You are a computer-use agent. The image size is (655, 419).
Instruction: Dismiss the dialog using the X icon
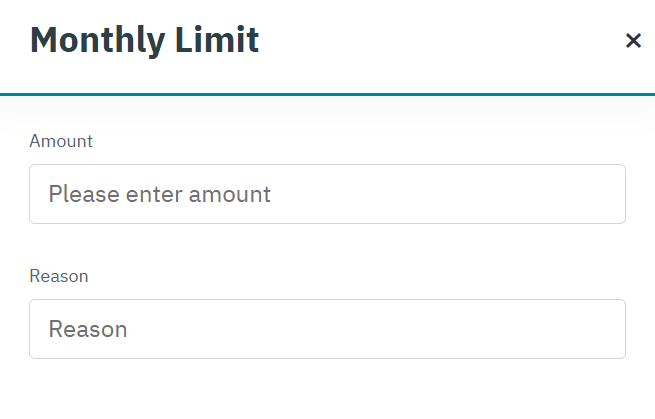[x=633, y=41]
